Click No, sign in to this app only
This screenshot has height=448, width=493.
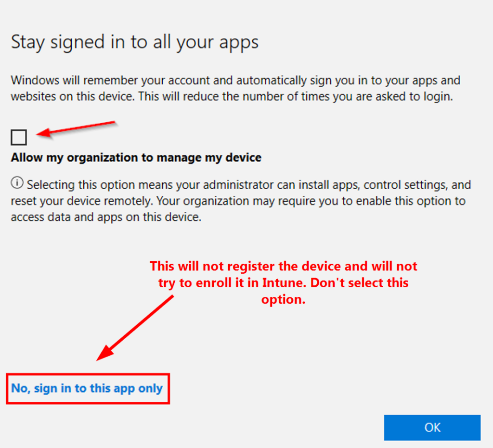[x=87, y=388]
